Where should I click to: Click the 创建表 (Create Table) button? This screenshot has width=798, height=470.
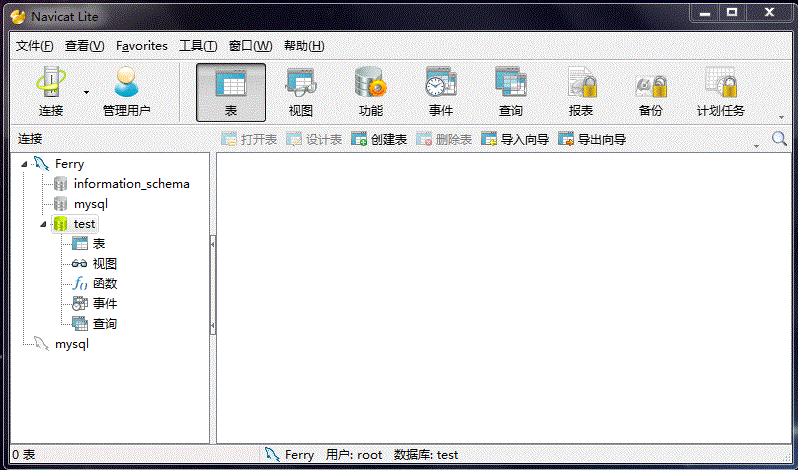pyautogui.click(x=379, y=140)
